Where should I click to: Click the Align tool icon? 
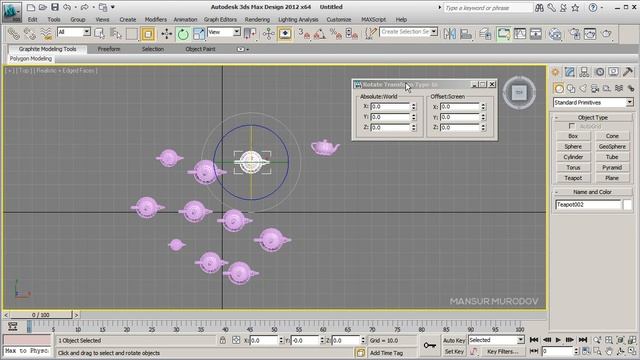click(x=466, y=33)
